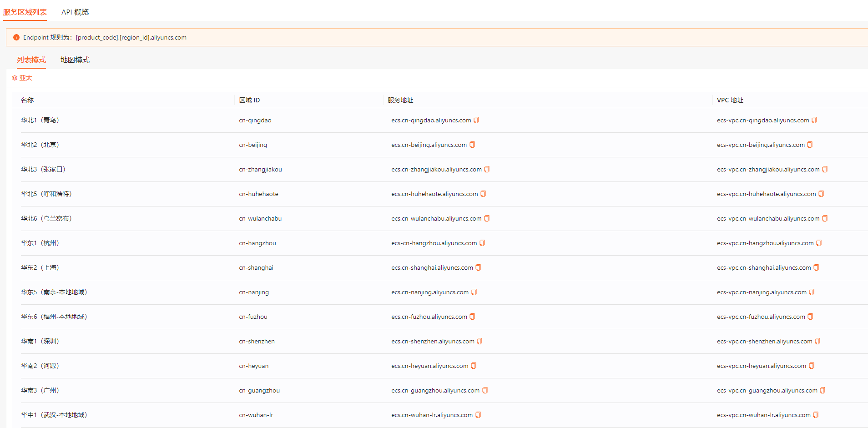Copy the ecs-vpc.cn-qingdao VPC address
Image resolution: width=868 pixels, height=428 pixels.
814,120
